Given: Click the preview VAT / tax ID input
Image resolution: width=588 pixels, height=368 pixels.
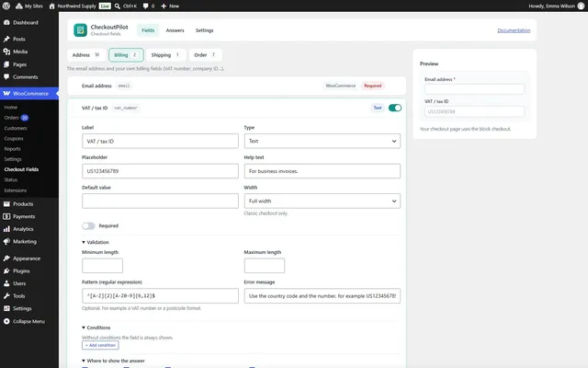Looking at the screenshot, I should point(474,111).
